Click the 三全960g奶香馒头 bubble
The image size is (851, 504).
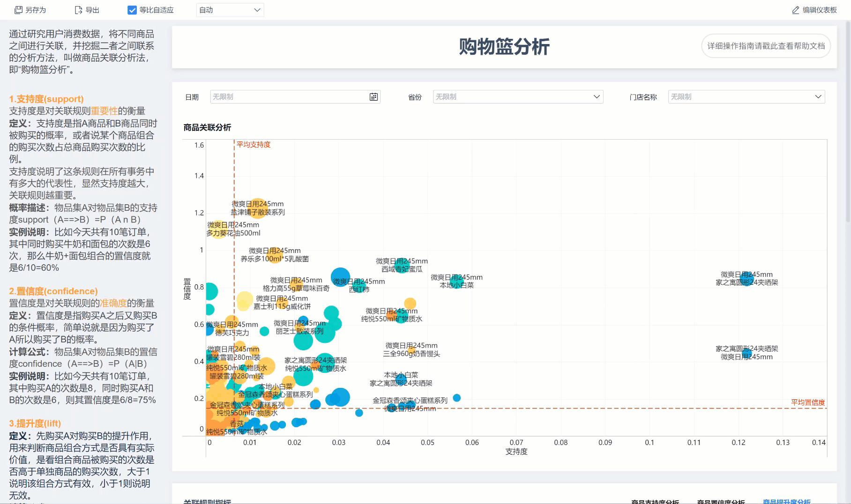(x=411, y=349)
